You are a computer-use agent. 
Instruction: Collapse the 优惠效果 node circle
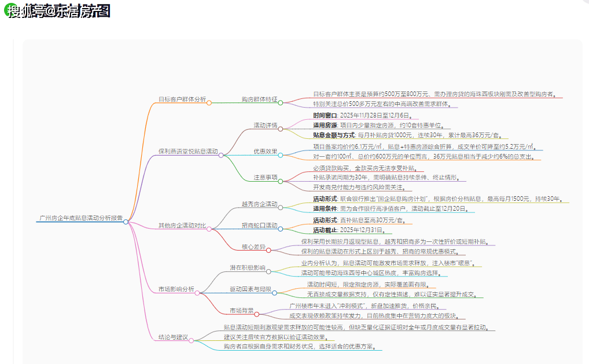[x=281, y=155]
